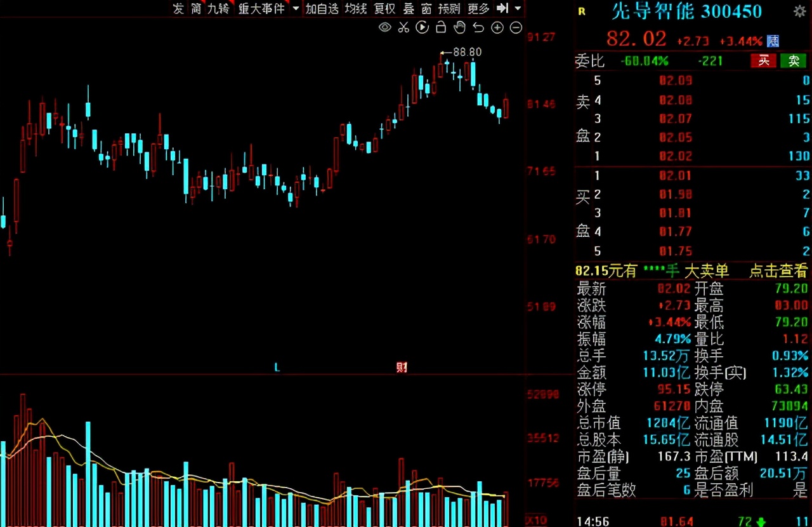Click the 委比 ratio label
Viewport: 812px width, 527px height.
point(590,61)
